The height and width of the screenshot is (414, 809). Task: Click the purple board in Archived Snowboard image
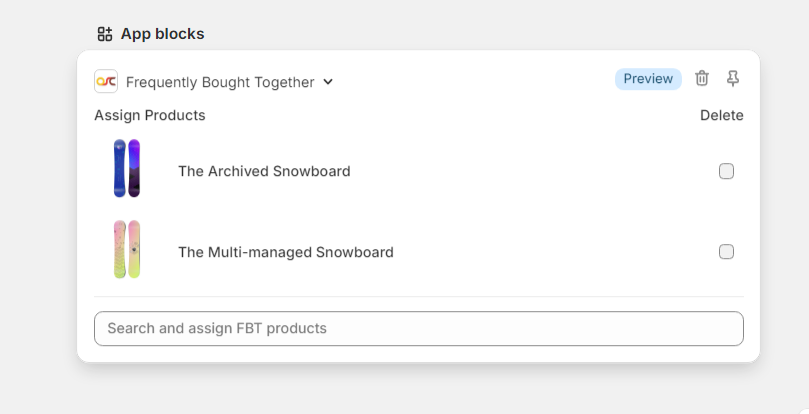pyautogui.click(x=134, y=169)
